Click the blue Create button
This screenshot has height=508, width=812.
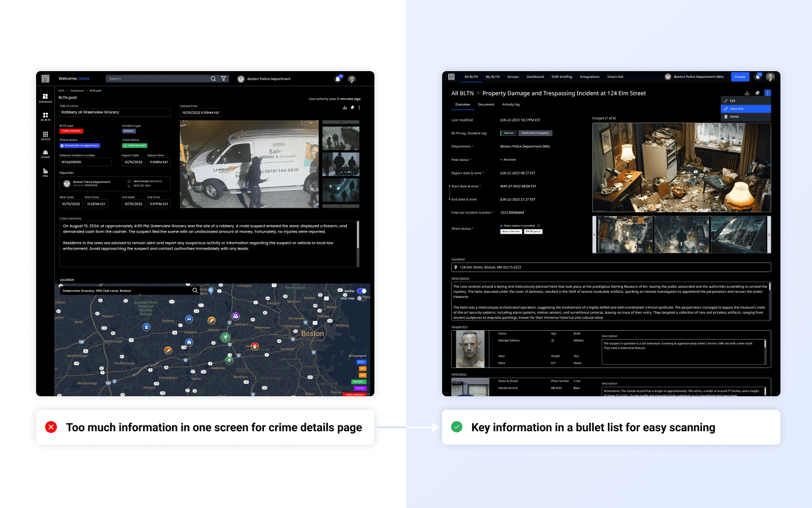pos(740,77)
